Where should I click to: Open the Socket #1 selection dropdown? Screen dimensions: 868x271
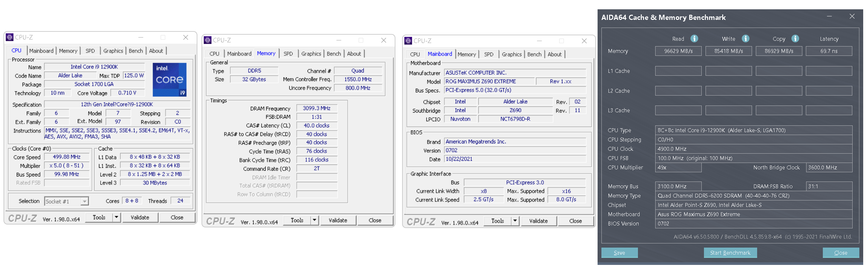[85, 201]
